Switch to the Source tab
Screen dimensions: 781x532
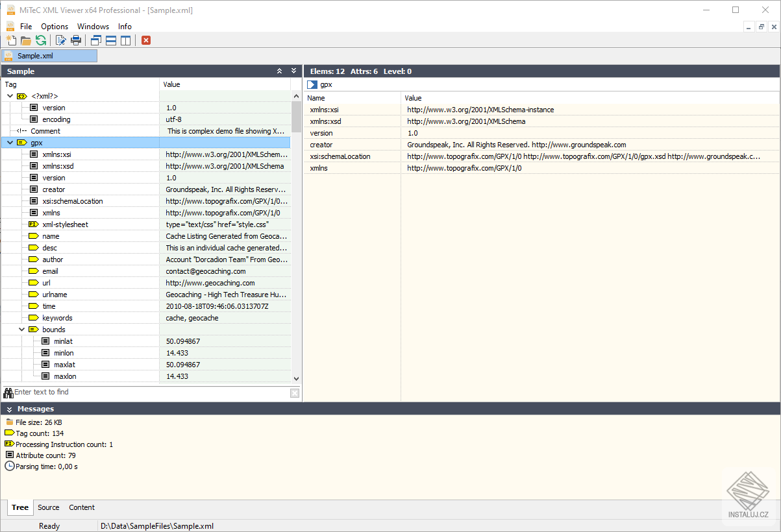point(49,507)
